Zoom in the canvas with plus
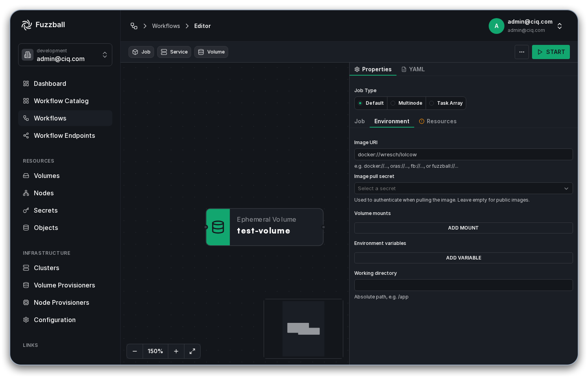The image size is (588, 378). point(176,351)
